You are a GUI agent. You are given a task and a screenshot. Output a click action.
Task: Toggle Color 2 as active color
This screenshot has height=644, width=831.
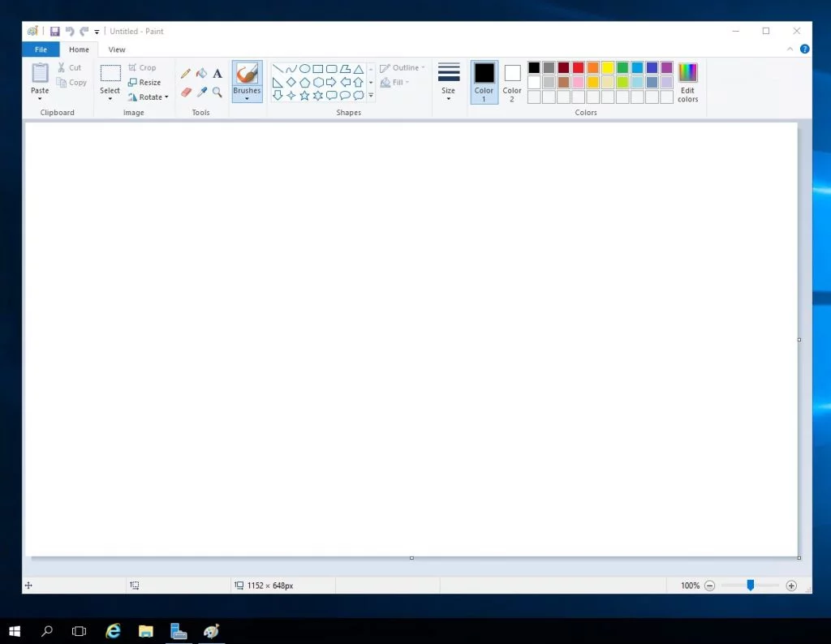pyautogui.click(x=512, y=82)
